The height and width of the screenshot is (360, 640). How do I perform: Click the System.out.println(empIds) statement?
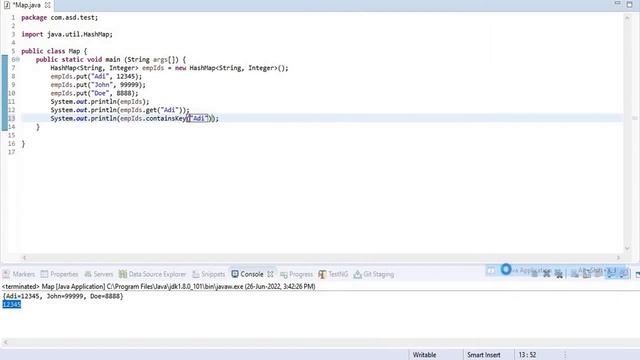(100, 102)
